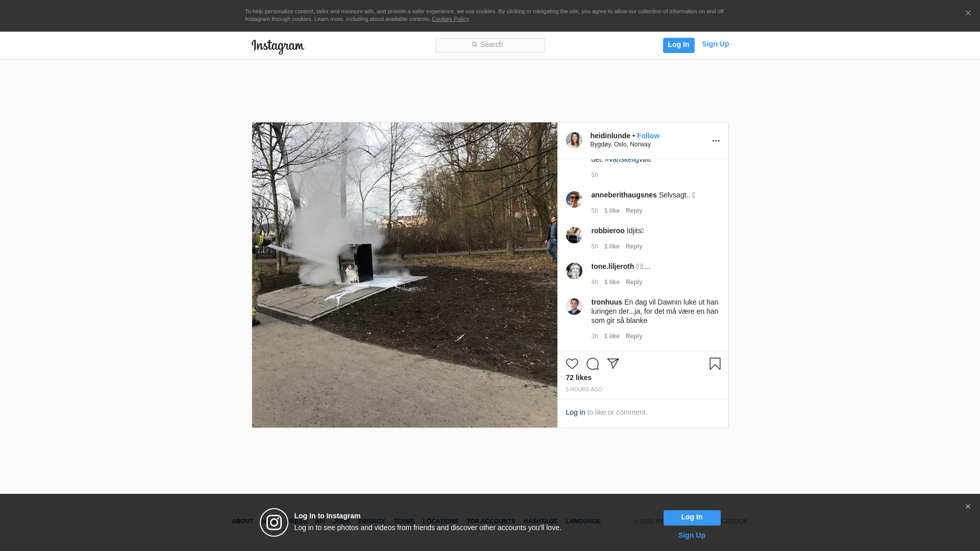Click the Instagram logo
980x551 pixels.
[278, 46]
